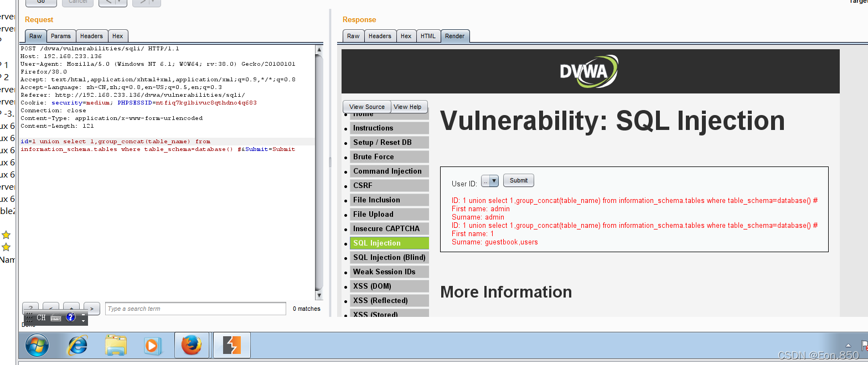Image resolution: width=868 pixels, height=365 pixels.
Task: Open the File Upload menu item
Action: click(389, 214)
